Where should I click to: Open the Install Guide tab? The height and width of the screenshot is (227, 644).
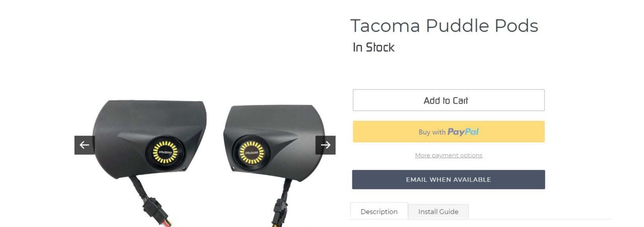coord(438,212)
